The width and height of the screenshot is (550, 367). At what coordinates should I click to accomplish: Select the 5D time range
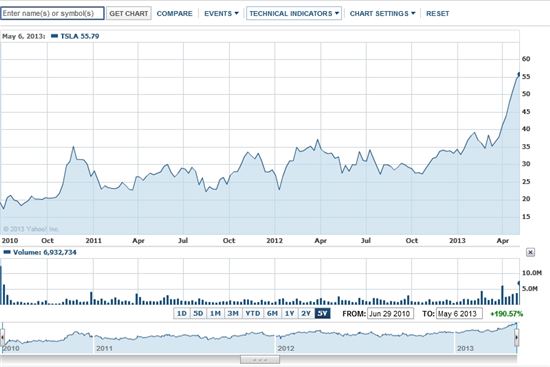pos(199,313)
